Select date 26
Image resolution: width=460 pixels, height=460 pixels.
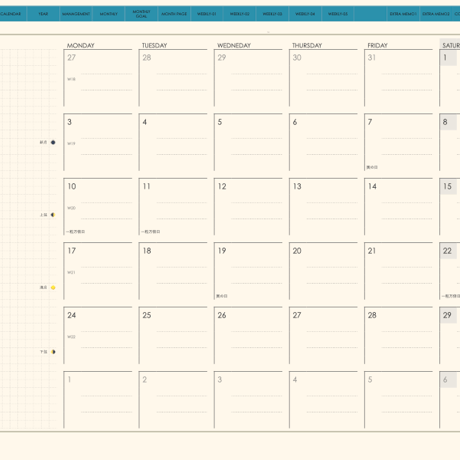click(222, 315)
